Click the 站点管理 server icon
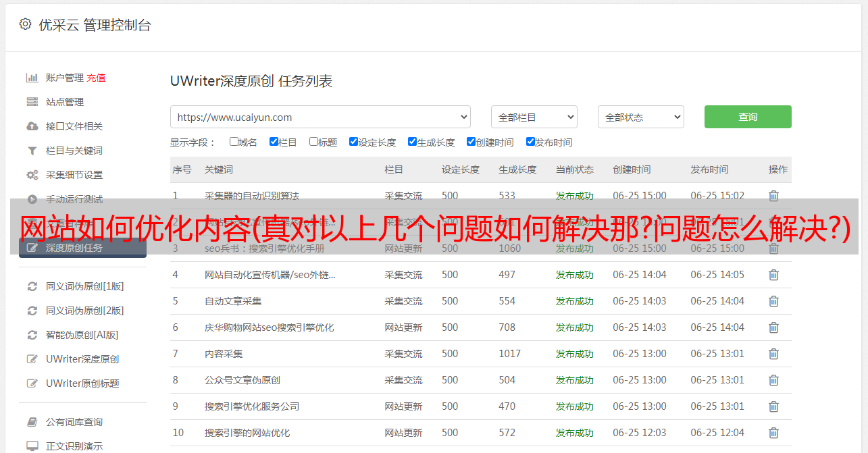This screenshot has width=868, height=453. coord(32,102)
